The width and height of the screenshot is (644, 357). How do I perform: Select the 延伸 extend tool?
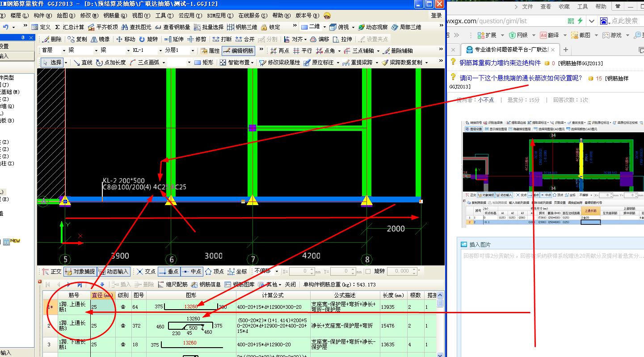tap(174, 39)
